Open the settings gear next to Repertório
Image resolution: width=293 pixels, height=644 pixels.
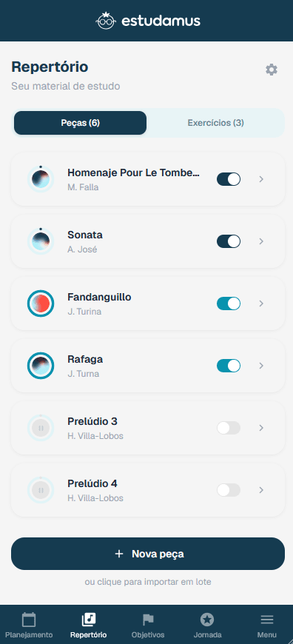272,70
